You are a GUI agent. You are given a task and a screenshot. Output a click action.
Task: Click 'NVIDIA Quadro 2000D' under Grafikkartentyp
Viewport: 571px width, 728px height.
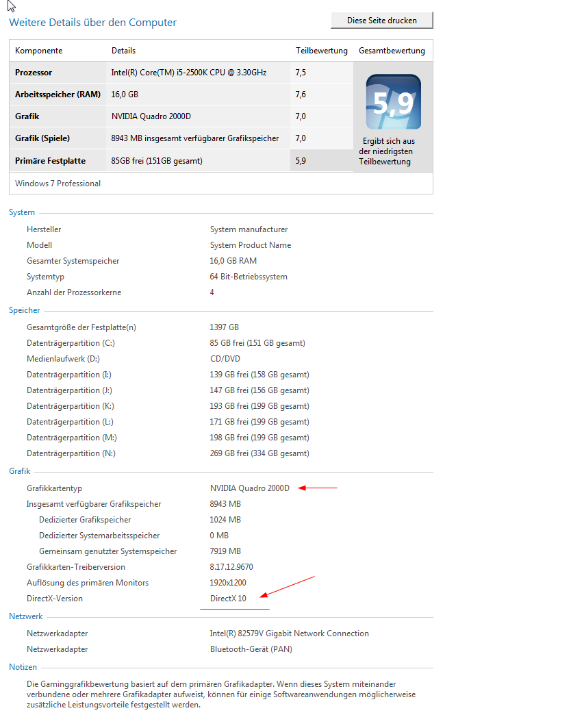[250, 488]
